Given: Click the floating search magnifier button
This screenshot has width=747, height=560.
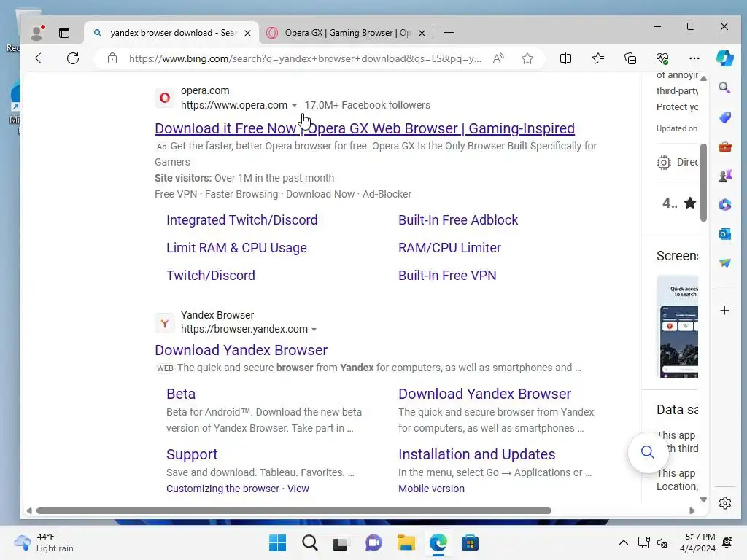Looking at the screenshot, I should click(648, 452).
